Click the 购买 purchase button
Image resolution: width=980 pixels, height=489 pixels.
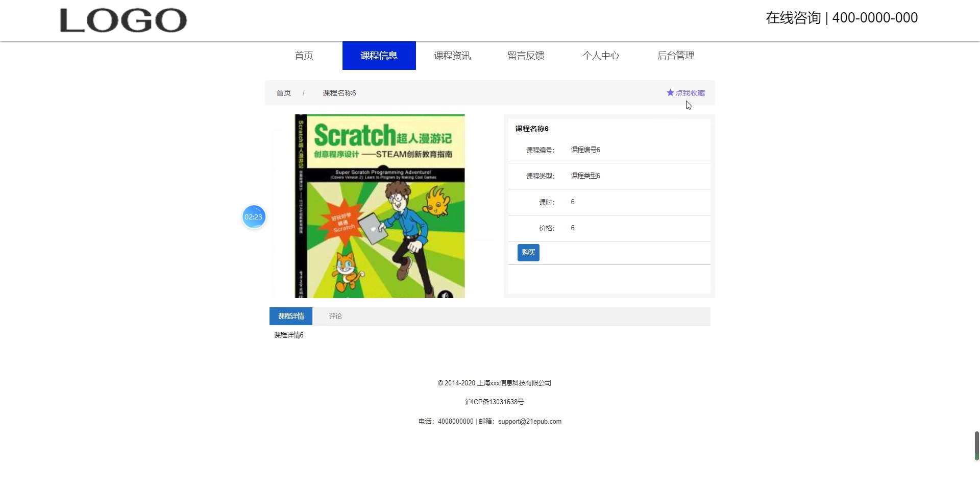point(528,253)
